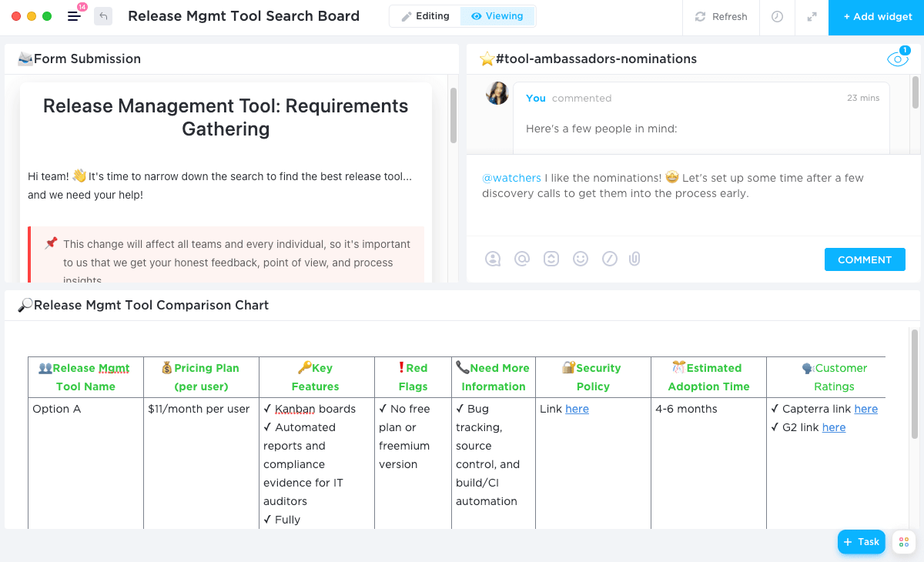The width and height of the screenshot is (924, 562).
Task: Open the sidebar menu with notification badge
Action: pyautogui.click(x=75, y=16)
